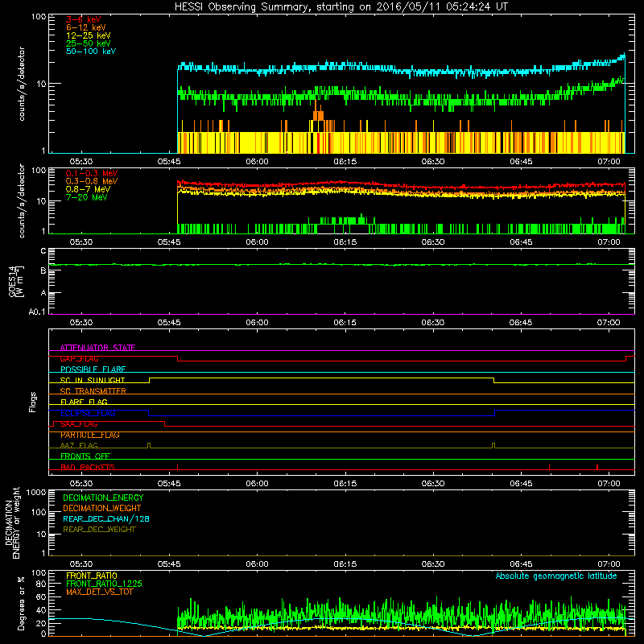
Task: Click the AAZ_FLAG pulse near 06:40
Action: coord(493,445)
